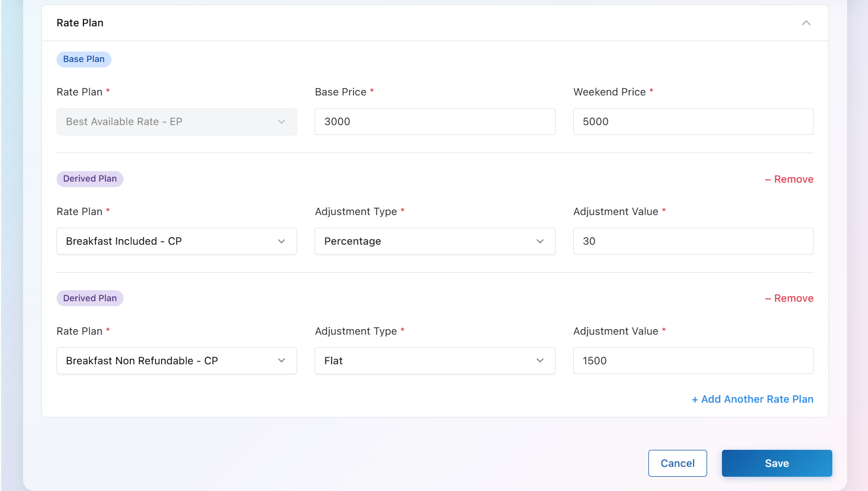Viewport: 868px width, 491px height.
Task: Click the Base Price field with 3000
Action: (x=435, y=122)
